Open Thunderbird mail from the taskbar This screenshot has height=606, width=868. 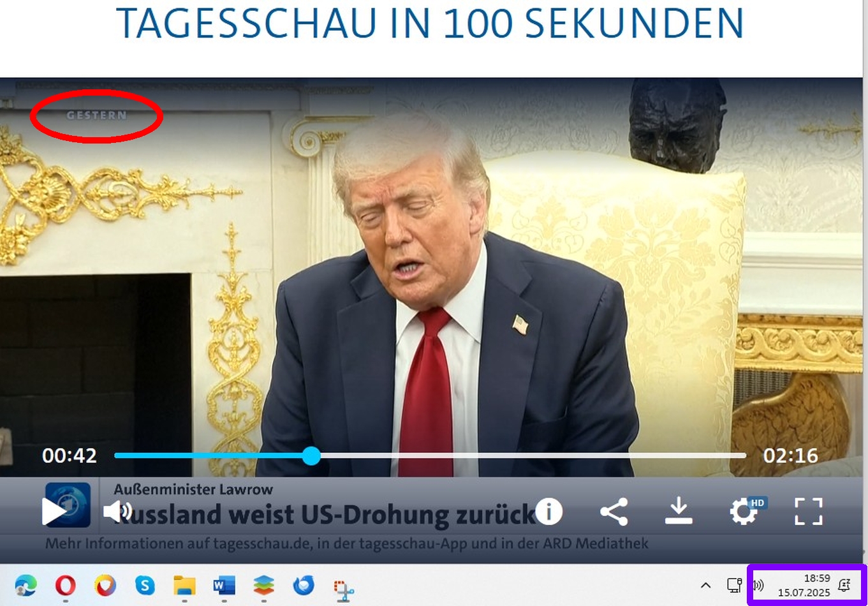304,585
